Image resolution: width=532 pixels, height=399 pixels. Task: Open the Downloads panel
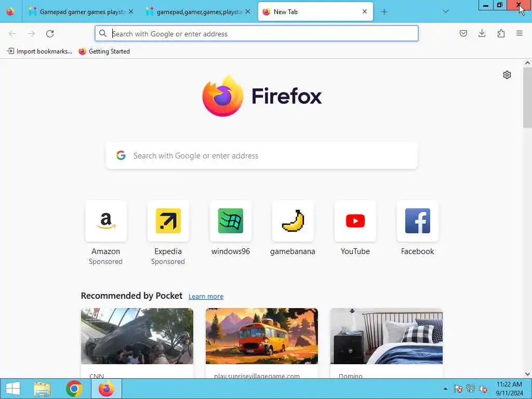(482, 33)
